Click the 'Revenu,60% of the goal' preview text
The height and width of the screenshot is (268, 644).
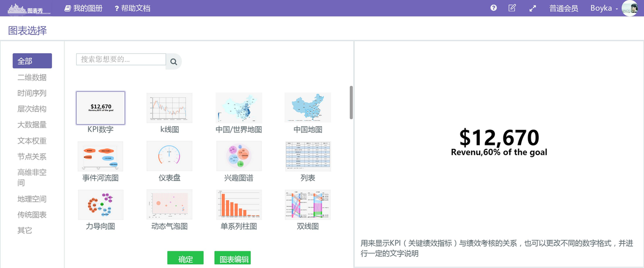[x=499, y=153]
